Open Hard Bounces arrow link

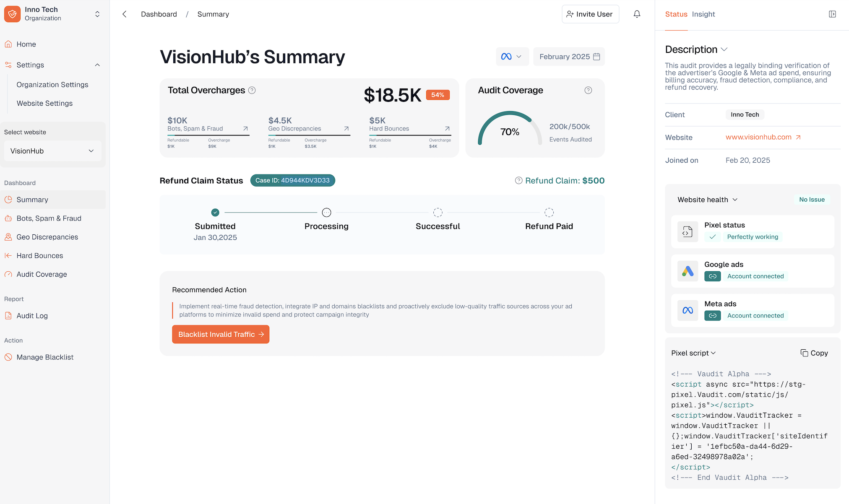447,129
